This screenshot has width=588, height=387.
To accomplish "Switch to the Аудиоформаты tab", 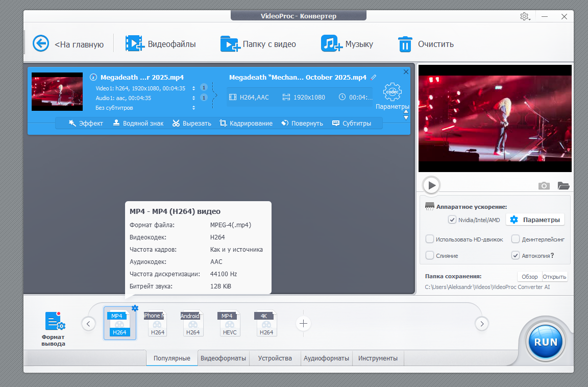I will point(326,358).
